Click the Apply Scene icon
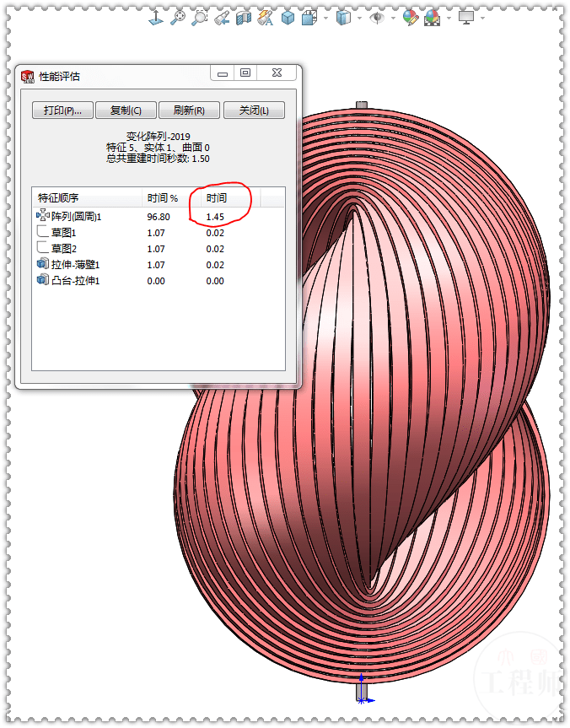Screen dimensions: 570x728 pos(433,18)
